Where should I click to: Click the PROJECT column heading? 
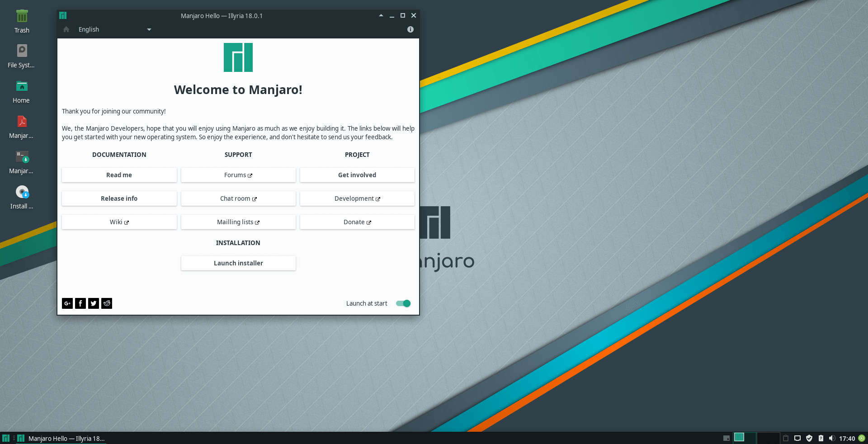point(357,155)
